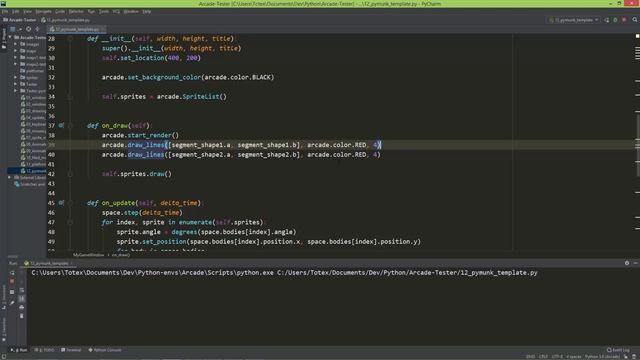Open the run configuration dropdown
The image size is (640, 360).
(574, 20)
